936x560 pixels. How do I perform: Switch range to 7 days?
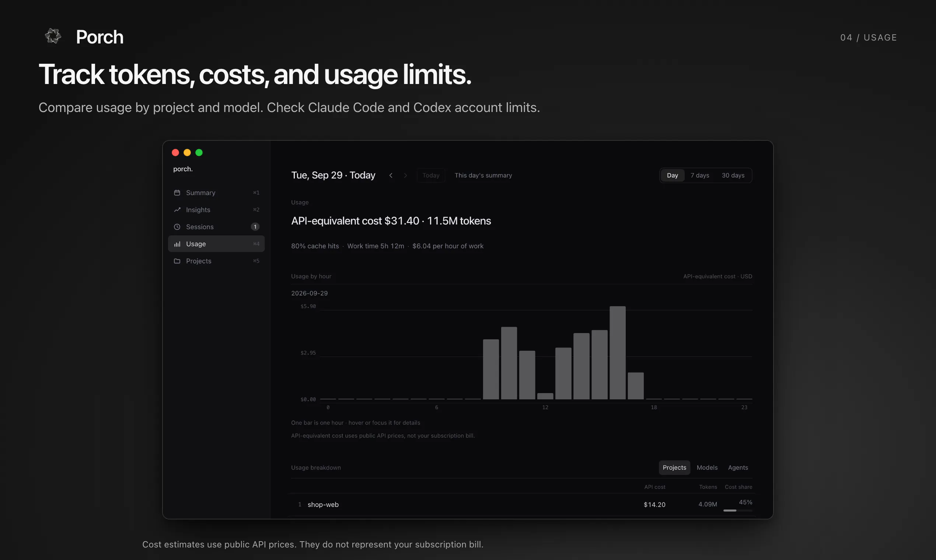700,175
